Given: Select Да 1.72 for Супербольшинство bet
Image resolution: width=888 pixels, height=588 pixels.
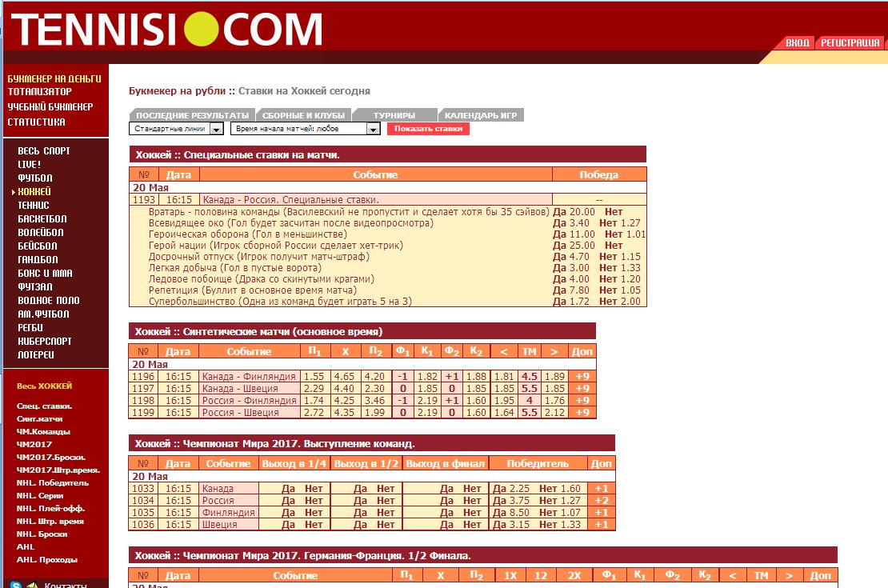Looking at the screenshot, I should point(574,302).
